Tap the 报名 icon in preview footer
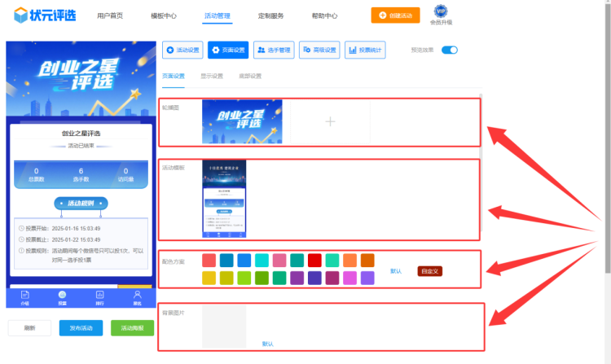This screenshot has width=611, height=364. [x=137, y=296]
